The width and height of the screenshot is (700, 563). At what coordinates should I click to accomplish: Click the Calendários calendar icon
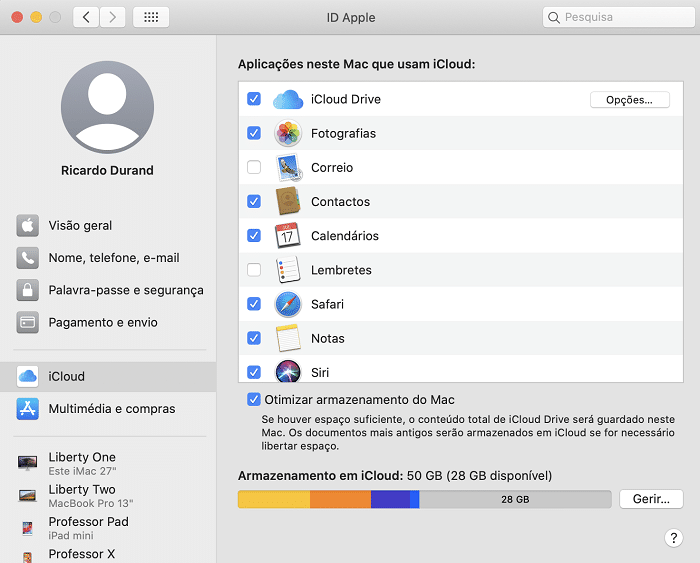(x=288, y=236)
